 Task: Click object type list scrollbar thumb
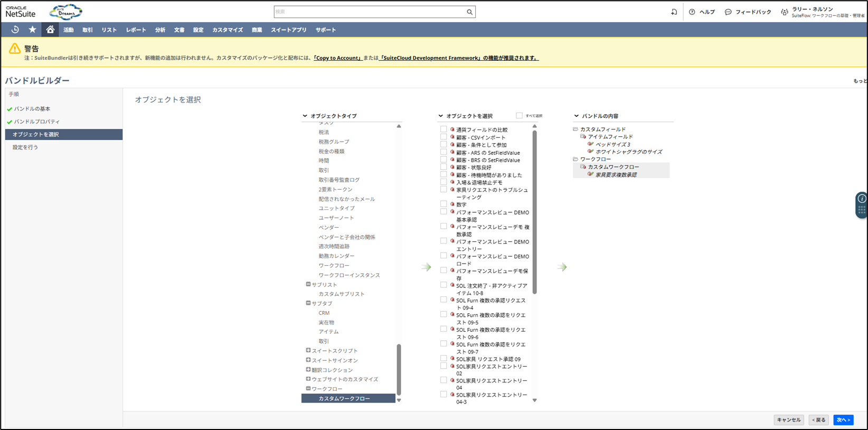[x=399, y=370]
